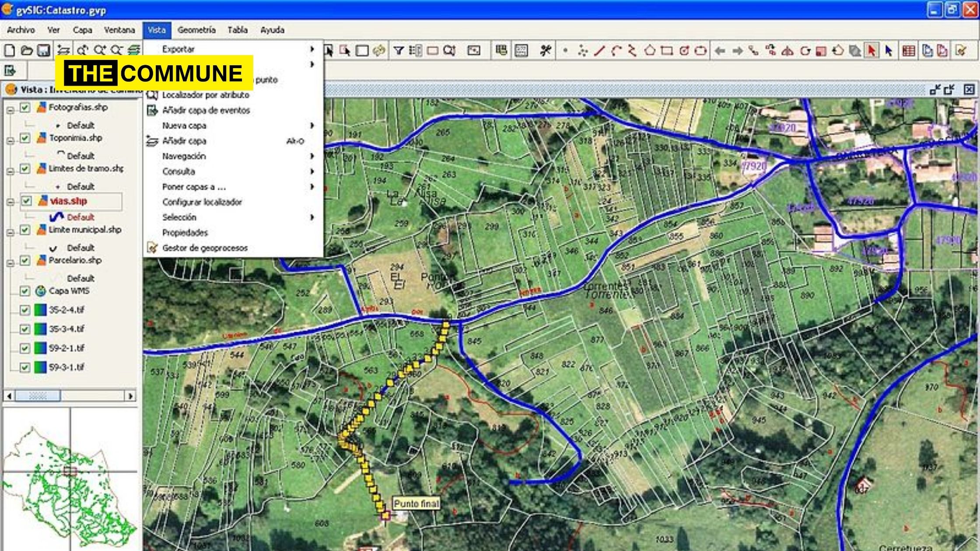Click Propiedades in the Vista menu
The height and width of the screenshot is (551, 980).
[x=185, y=233]
